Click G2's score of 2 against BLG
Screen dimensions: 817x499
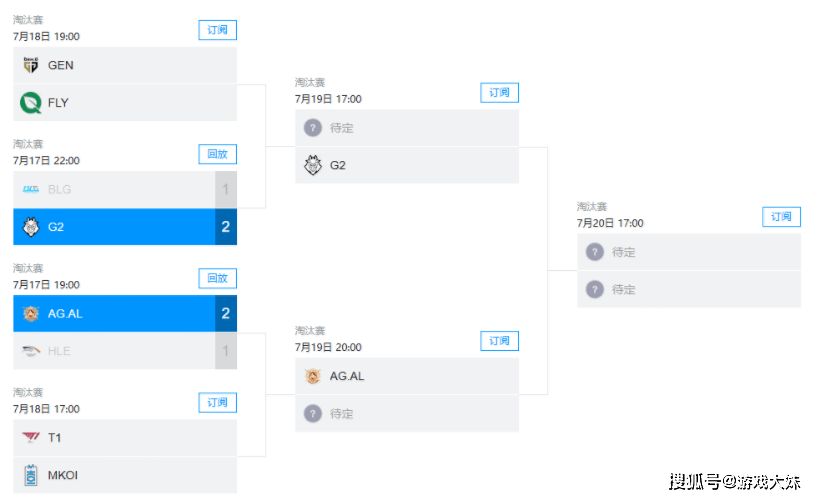click(226, 227)
